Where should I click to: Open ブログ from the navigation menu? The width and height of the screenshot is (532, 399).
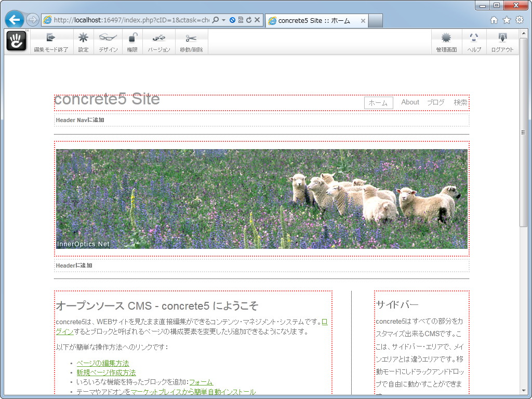(x=435, y=102)
